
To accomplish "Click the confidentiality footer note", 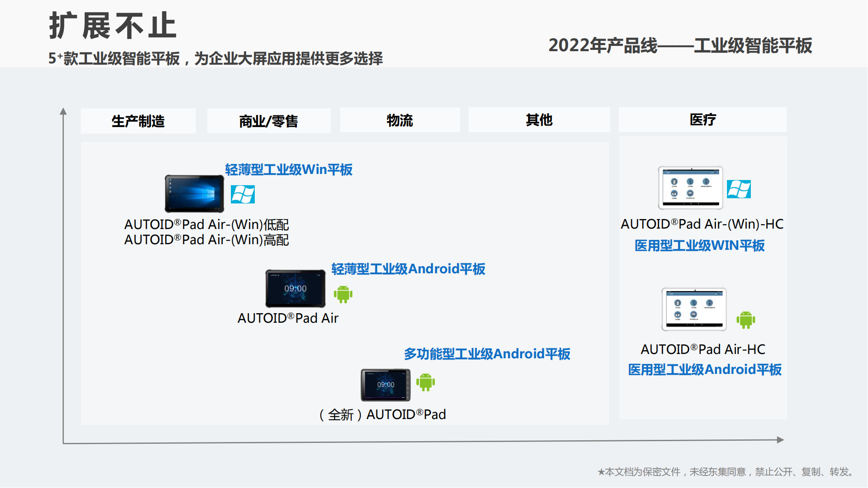I will [x=725, y=472].
